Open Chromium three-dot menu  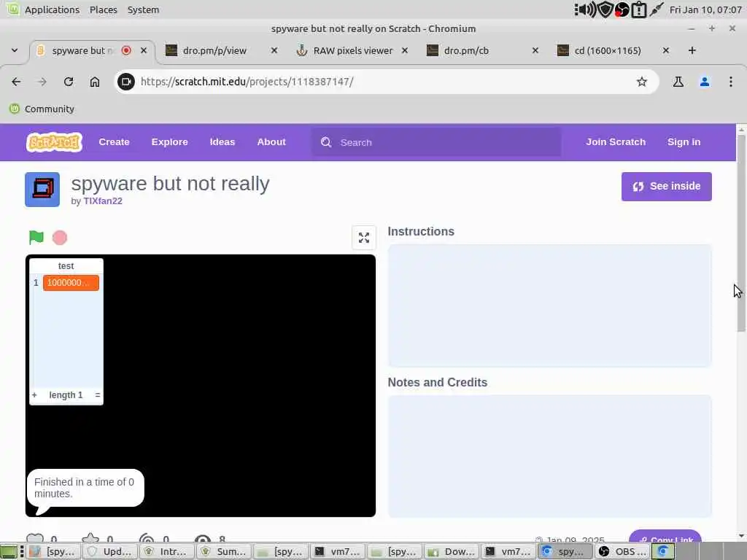pyautogui.click(x=731, y=82)
